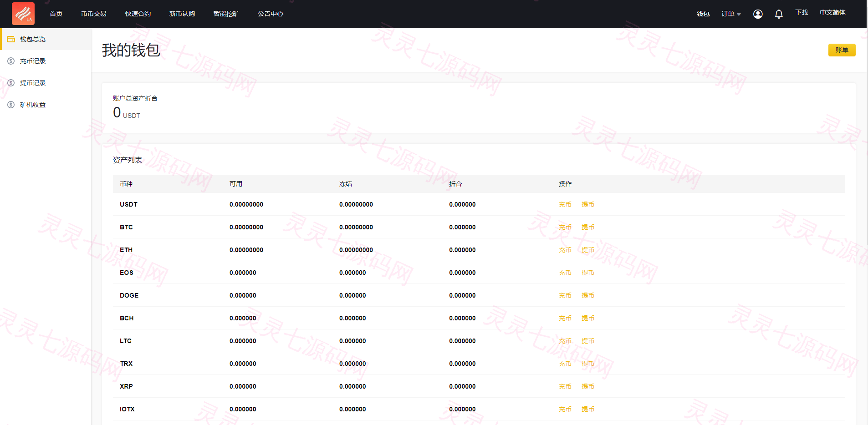Click 提币 in the IOTX row
Screen dimensions: 868x425
[x=588, y=409]
